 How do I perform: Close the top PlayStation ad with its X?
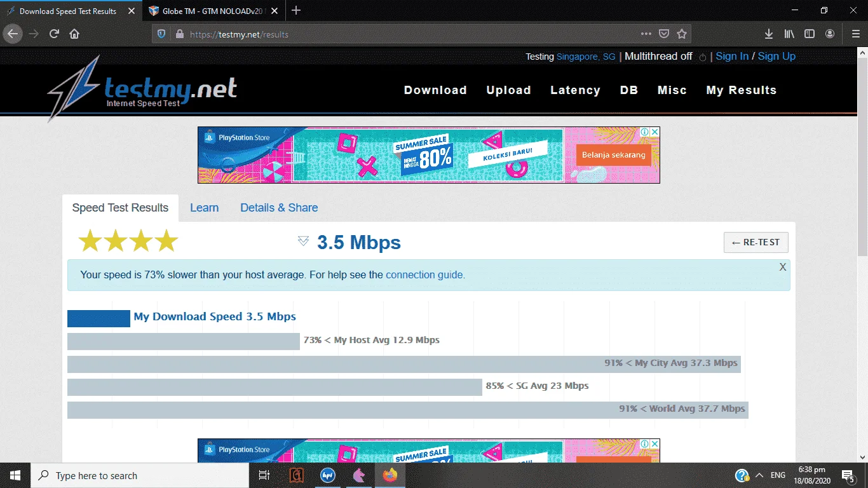click(654, 132)
